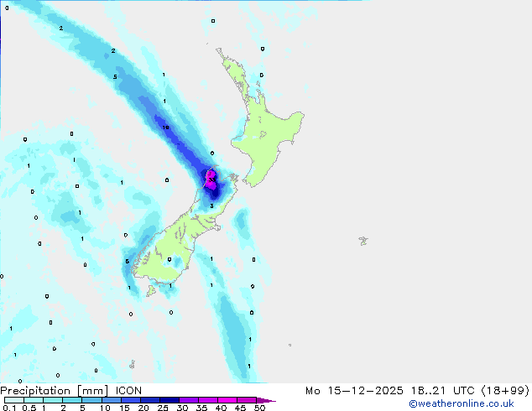Select the 0.1–0.5 mm legend swatch
Image resolution: width=532 pixels, height=411 pixels.
pos(14,400)
